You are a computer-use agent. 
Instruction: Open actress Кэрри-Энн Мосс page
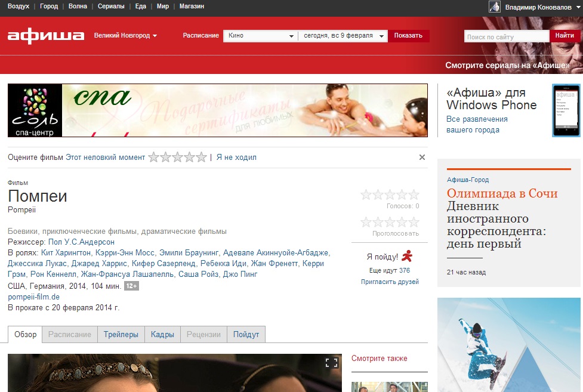click(125, 253)
